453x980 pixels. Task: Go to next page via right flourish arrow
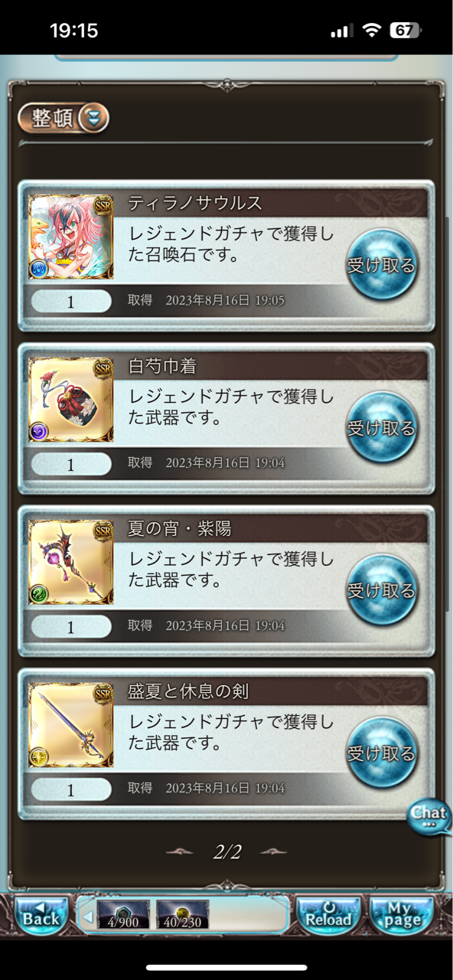point(272,851)
